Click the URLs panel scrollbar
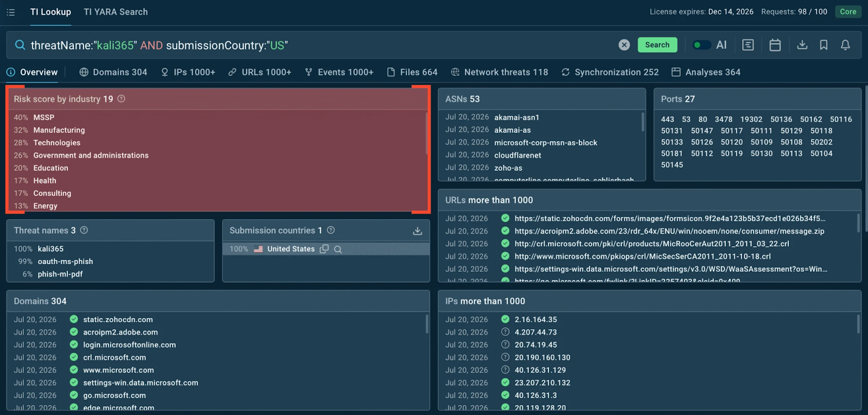This screenshot has width=868, height=415. tap(858, 222)
